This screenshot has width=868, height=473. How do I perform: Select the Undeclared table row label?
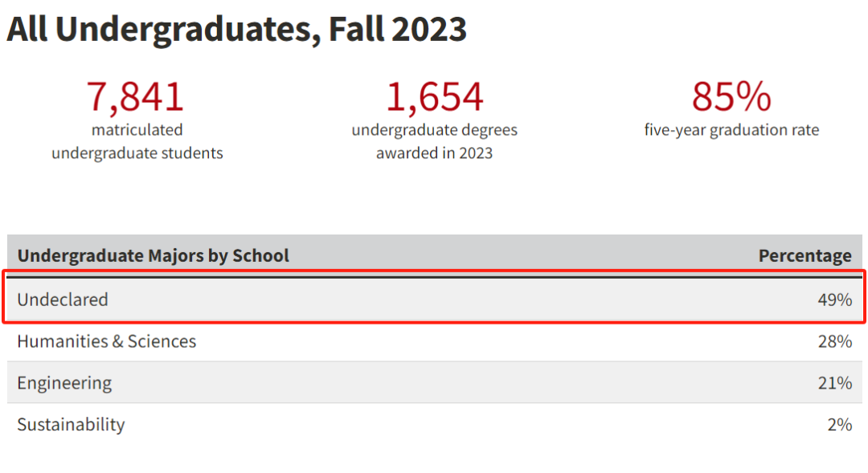tap(63, 300)
